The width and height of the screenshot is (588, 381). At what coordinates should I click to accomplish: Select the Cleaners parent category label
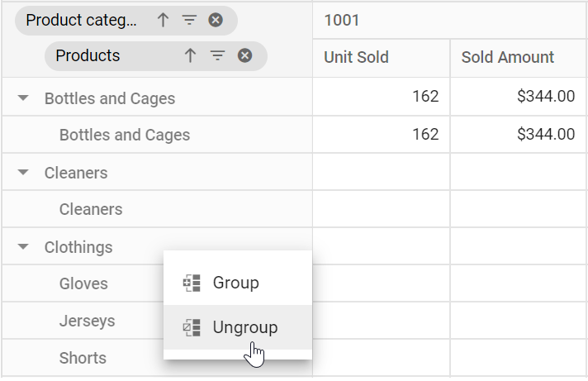[x=76, y=173]
